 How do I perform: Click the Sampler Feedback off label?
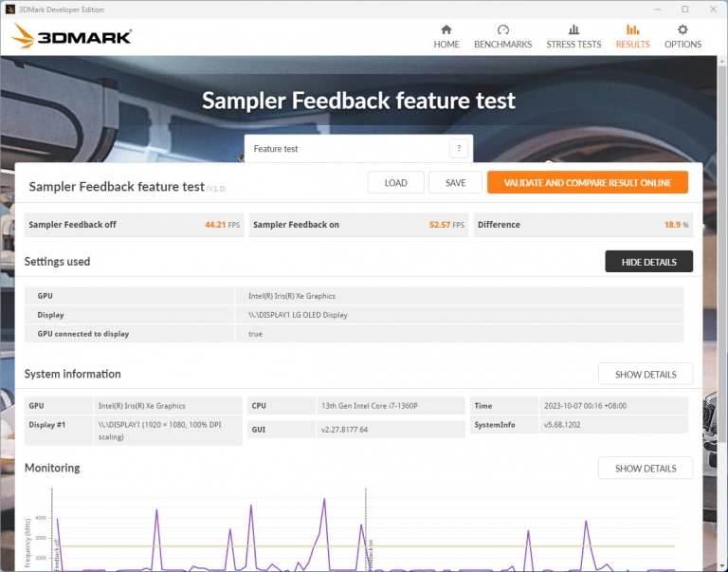pos(72,225)
